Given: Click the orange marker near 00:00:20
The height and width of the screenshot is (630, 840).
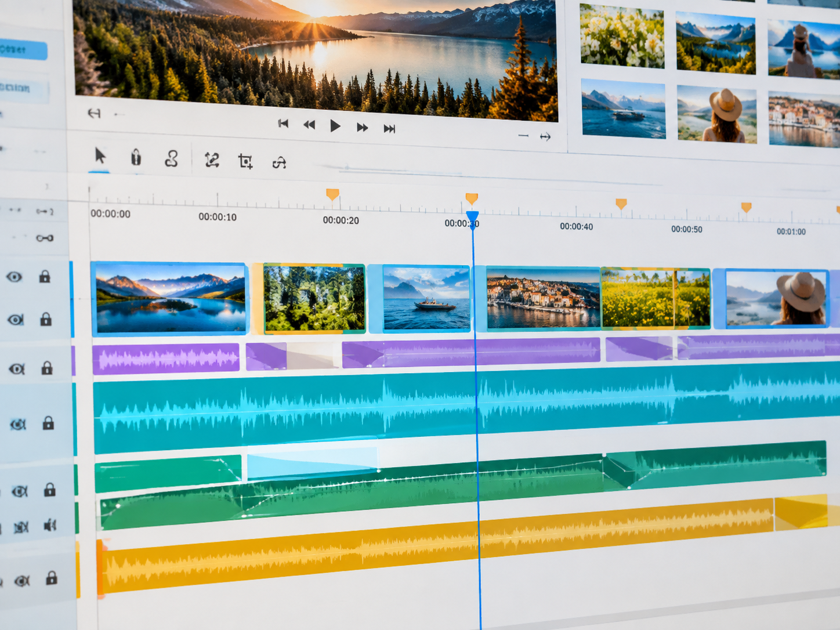Looking at the screenshot, I should pos(332,194).
